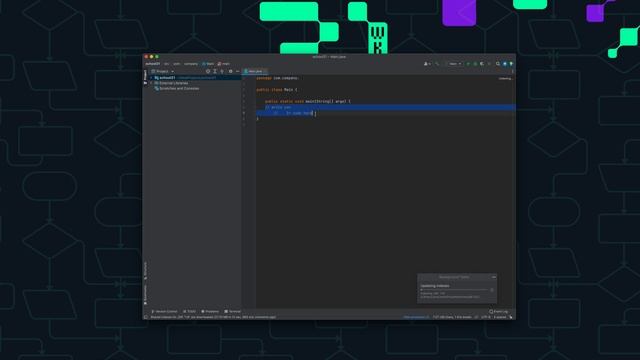This screenshot has width=640, height=360.
Task: Click the 'public static void main' line
Action: click(308, 101)
